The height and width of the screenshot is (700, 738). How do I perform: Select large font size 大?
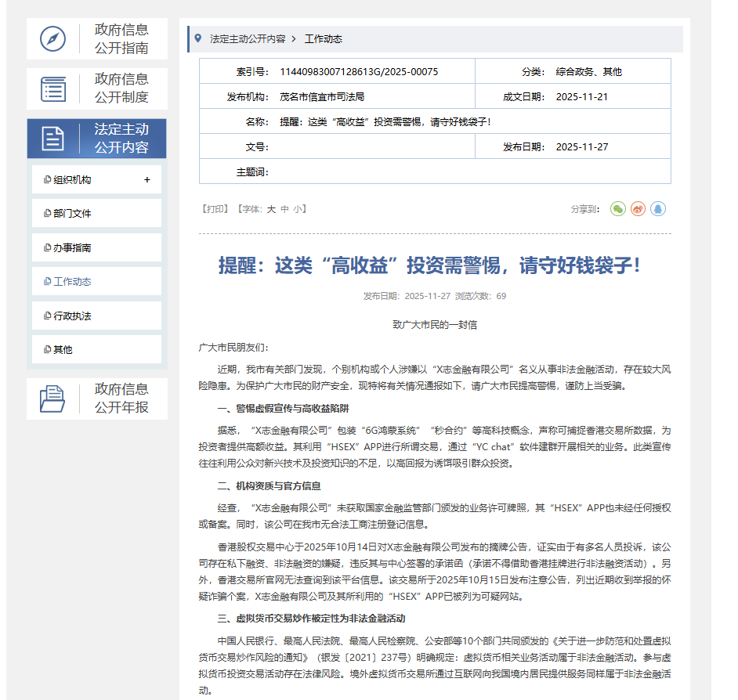pyautogui.click(x=270, y=209)
